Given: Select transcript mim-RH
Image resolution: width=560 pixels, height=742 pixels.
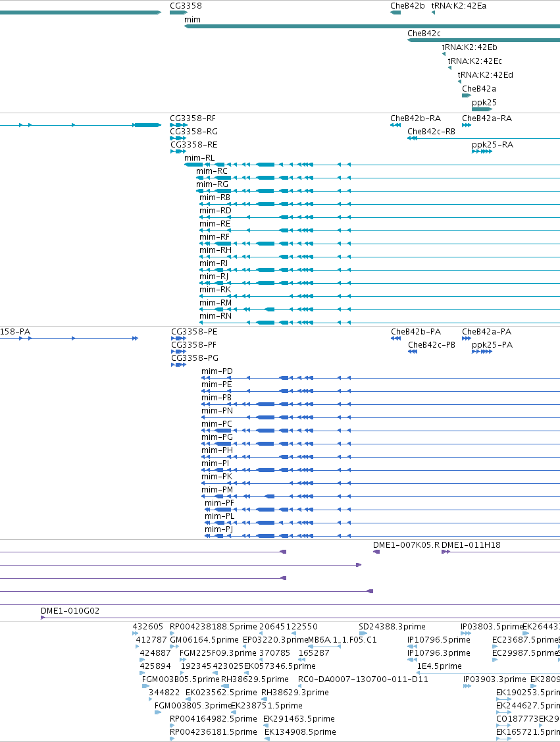Looking at the screenshot, I should [x=215, y=250].
